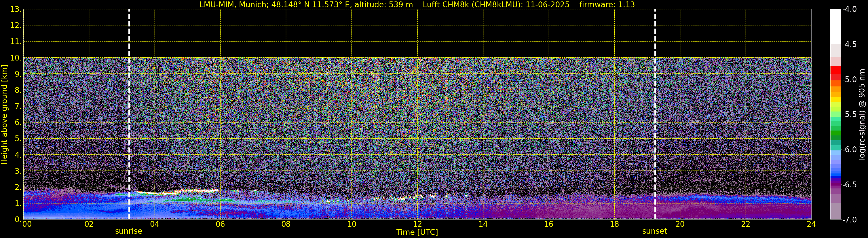This screenshot has height=238, width=868.
Task: Click the '20' time axis tick label
Action: 680,224
